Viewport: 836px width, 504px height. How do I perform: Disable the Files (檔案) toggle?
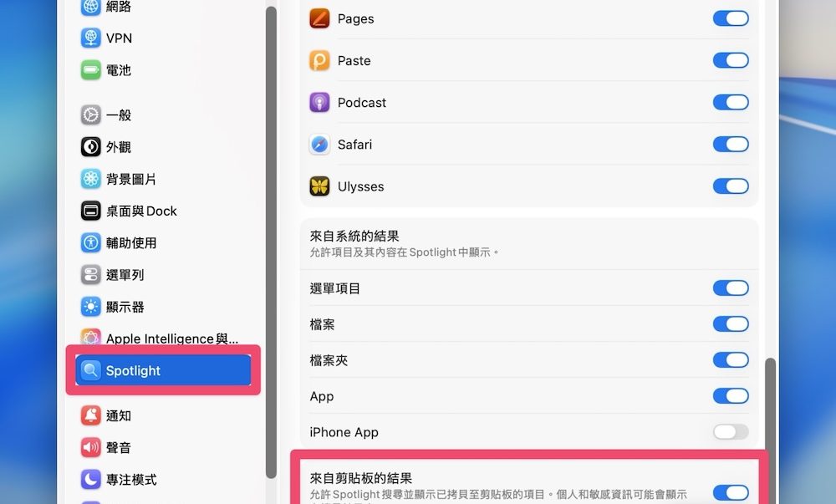coord(730,324)
